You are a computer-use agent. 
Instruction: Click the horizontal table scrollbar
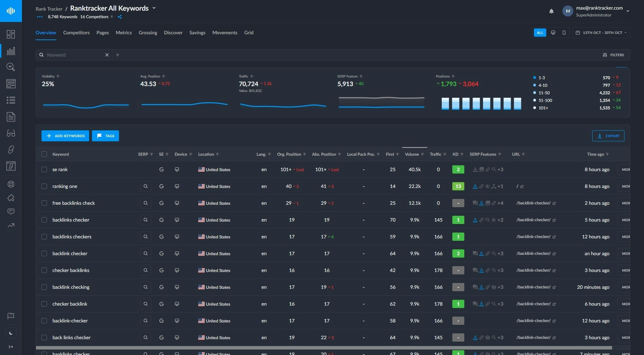tap(324, 348)
